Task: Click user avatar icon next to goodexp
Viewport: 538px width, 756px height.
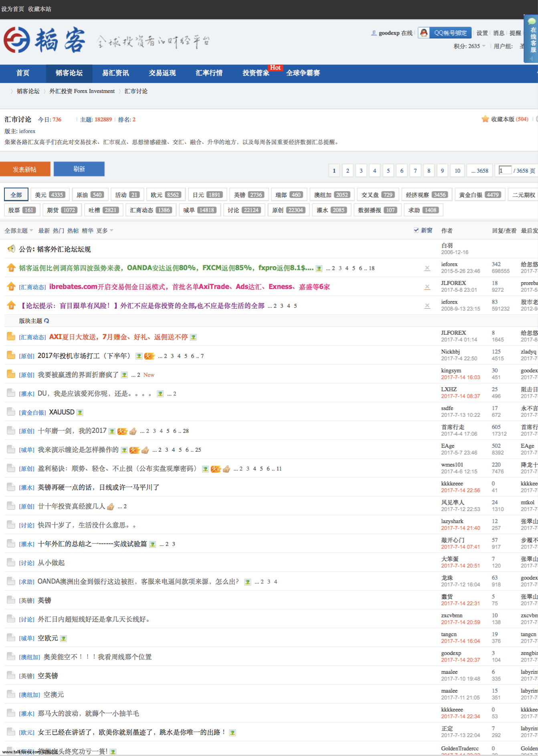Action: click(374, 33)
